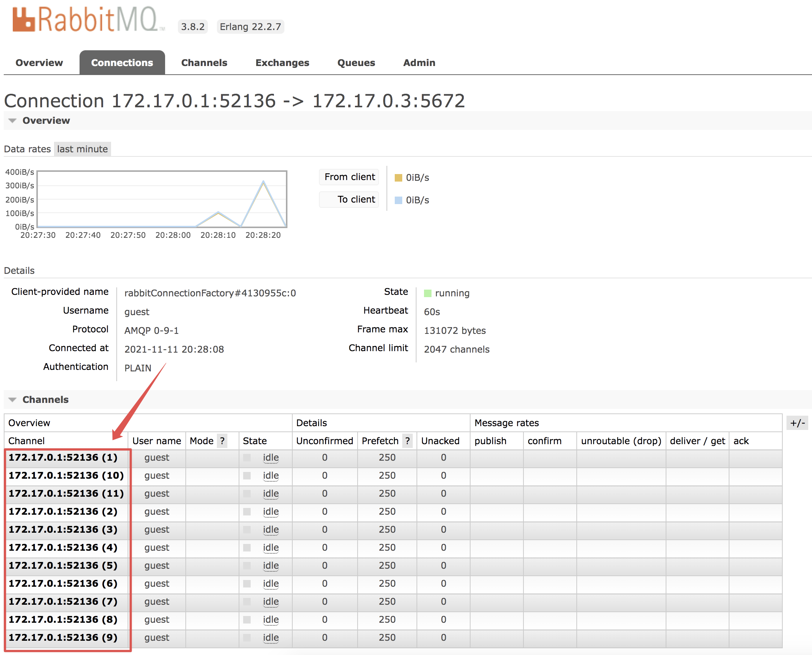Collapse the Overview section

point(12,120)
